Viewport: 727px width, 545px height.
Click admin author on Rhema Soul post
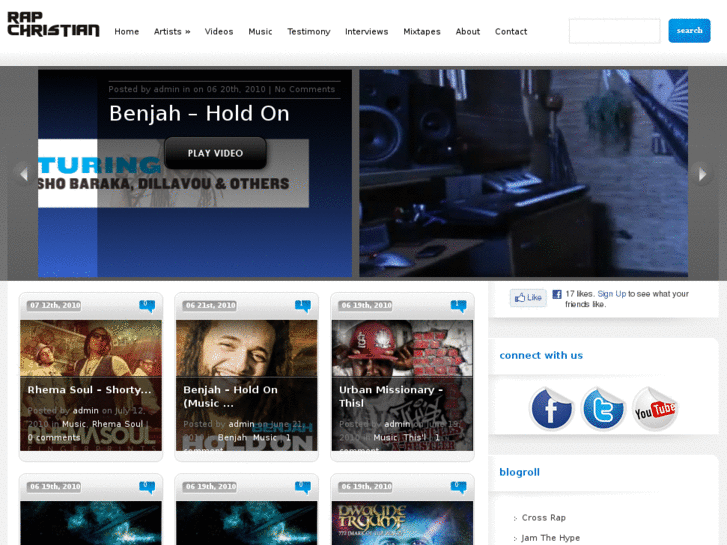click(85, 410)
